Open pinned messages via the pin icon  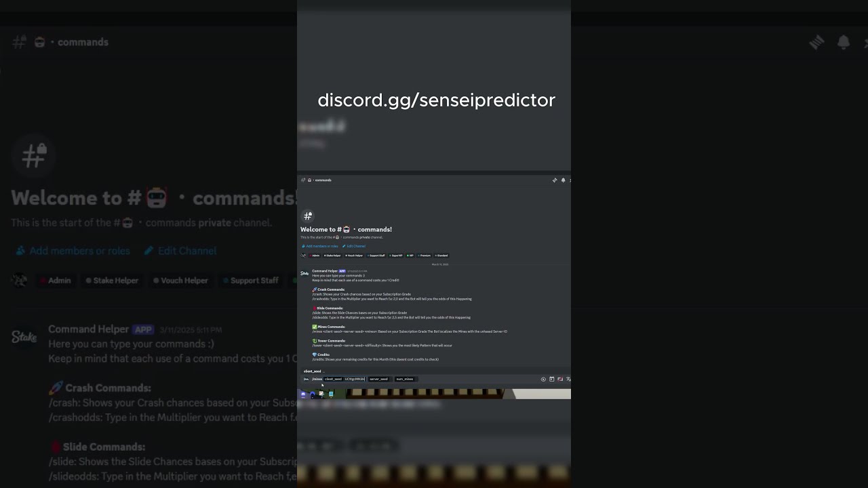point(555,180)
